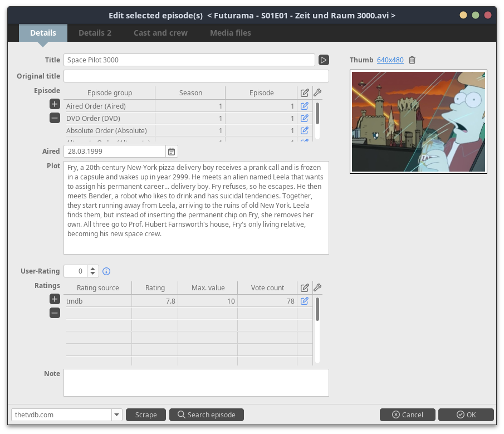504x434 pixels.
Task: Open Ratings table wrench settings
Action: pyautogui.click(x=317, y=288)
